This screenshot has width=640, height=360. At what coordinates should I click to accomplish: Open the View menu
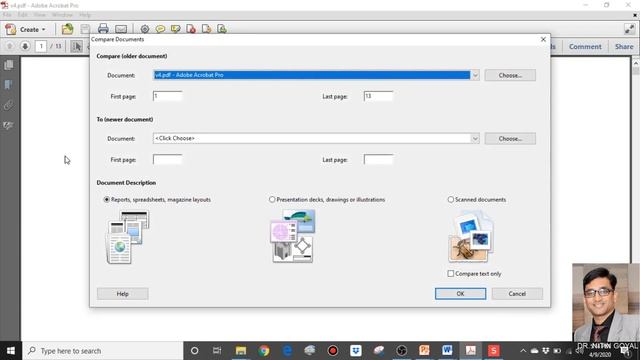pyautogui.click(x=40, y=15)
